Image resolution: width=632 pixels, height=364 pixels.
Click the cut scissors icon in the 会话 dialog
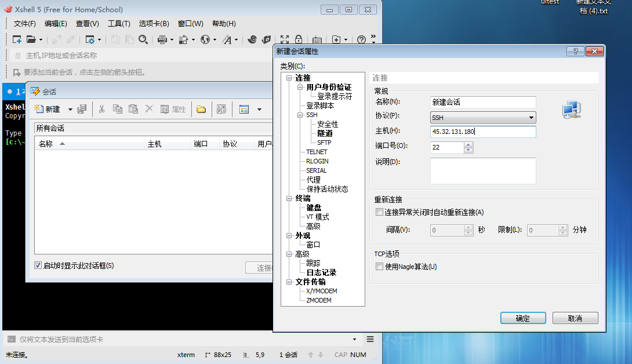(101, 109)
